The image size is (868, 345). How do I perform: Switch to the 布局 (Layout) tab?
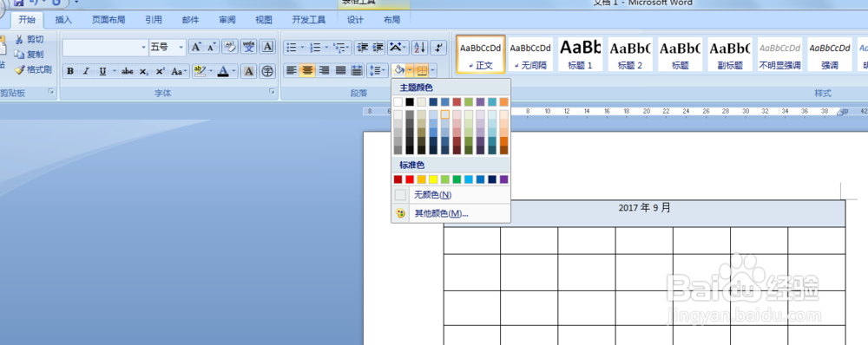click(392, 20)
